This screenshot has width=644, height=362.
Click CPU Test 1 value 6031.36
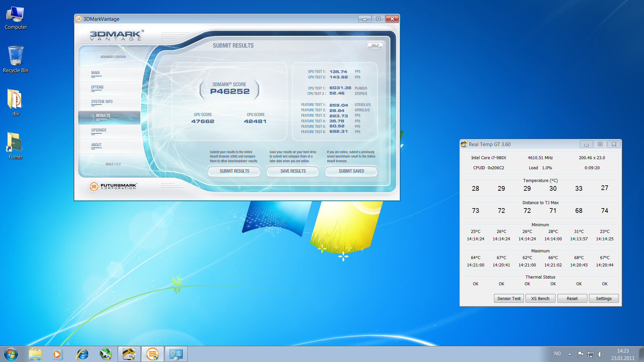point(340,88)
